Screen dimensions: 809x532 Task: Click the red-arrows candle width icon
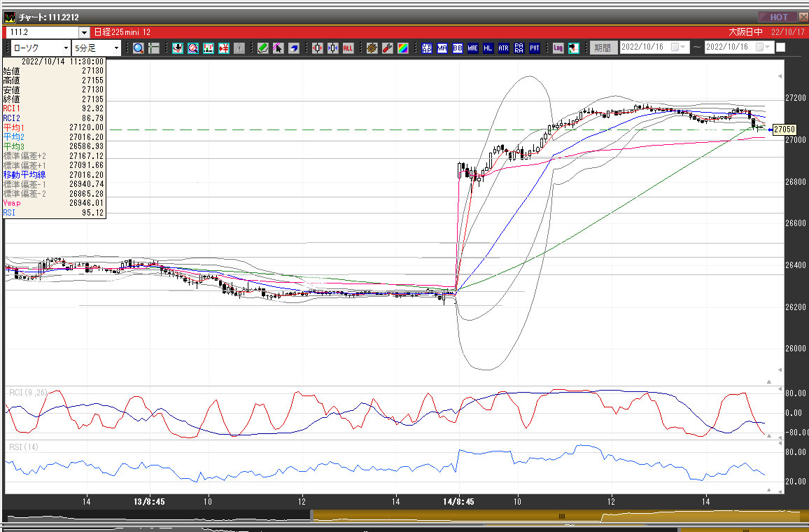(x=317, y=48)
